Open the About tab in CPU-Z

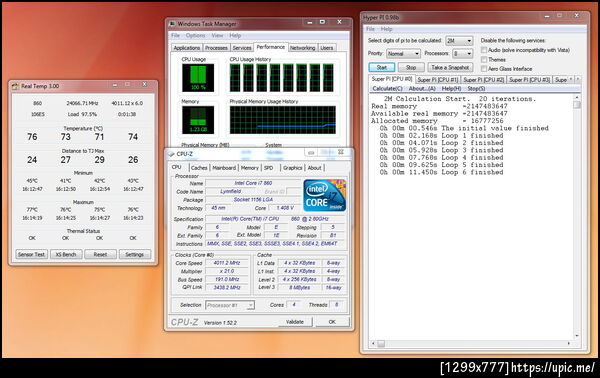(315, 168)
